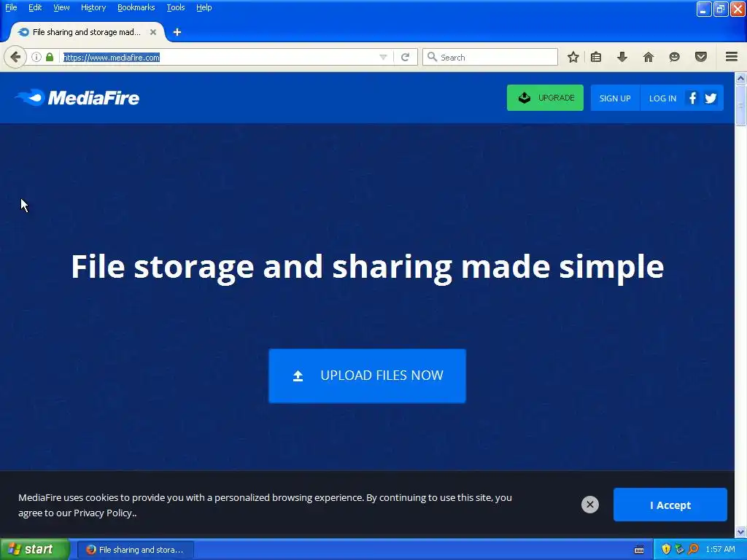Open MediaFire Facebook icon
This screenshot has width=747, height=560.
(x=693, y=98)
